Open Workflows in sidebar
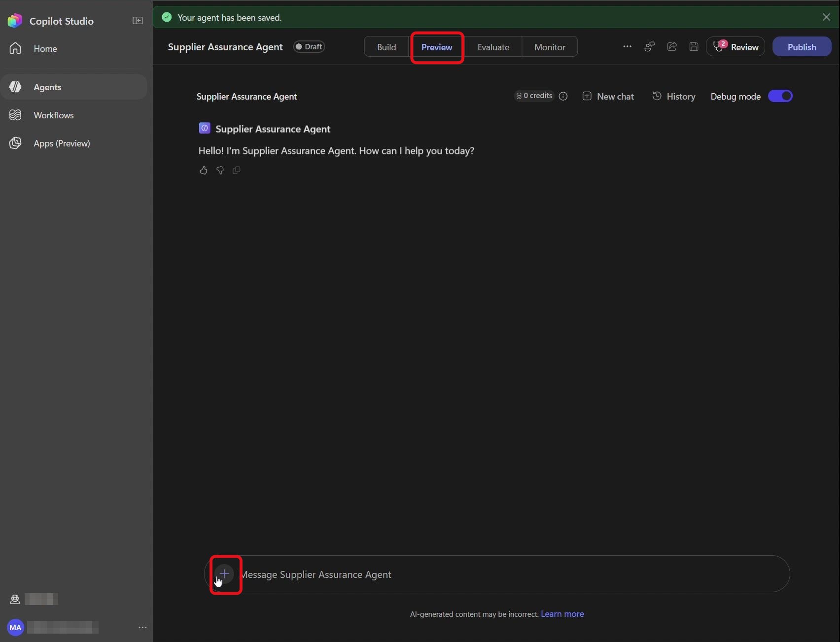The height and width of the screenshot is (642, 840). [74, 115]
